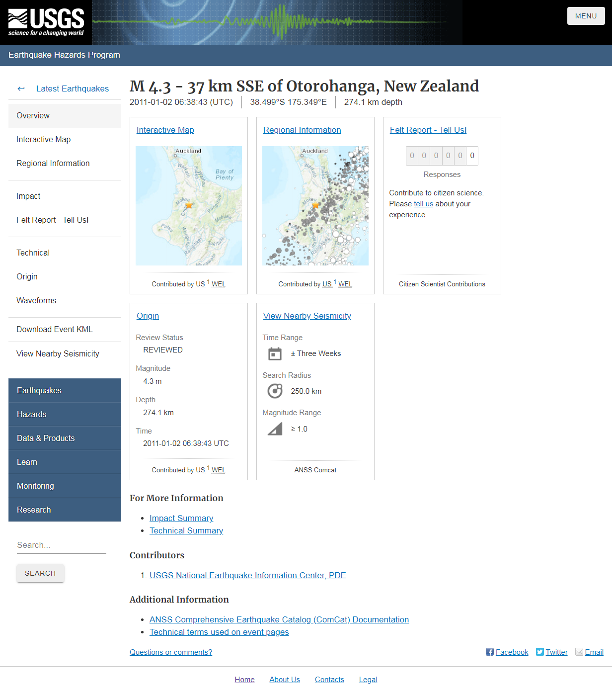Click the Facebook icon
The width and height of the screenshot is (612, 700).
coord(490,652)
